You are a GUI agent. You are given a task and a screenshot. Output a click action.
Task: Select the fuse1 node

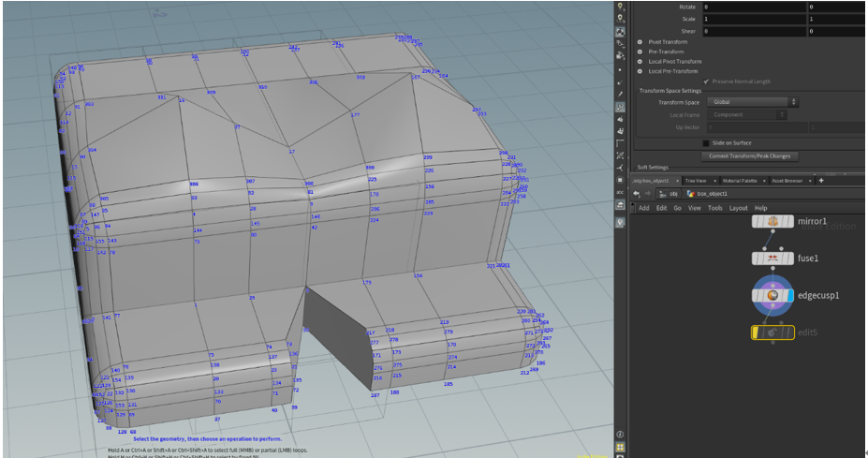tap(773, 258)
